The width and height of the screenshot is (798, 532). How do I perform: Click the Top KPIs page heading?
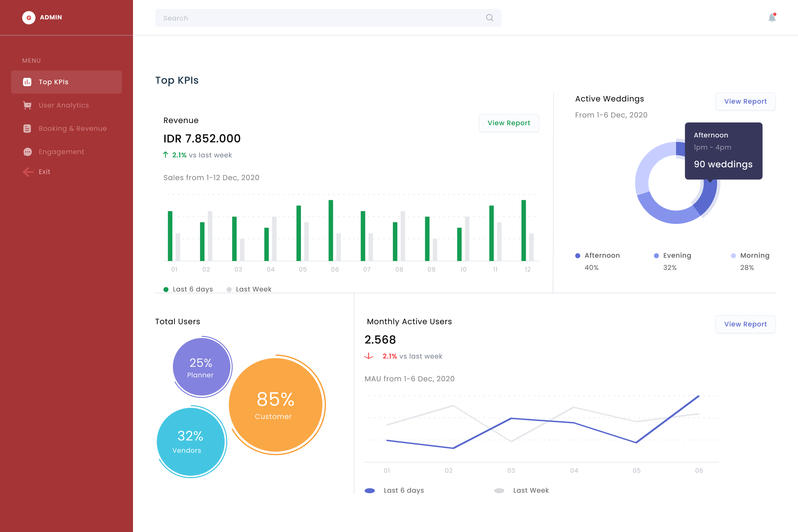point(177,81)
